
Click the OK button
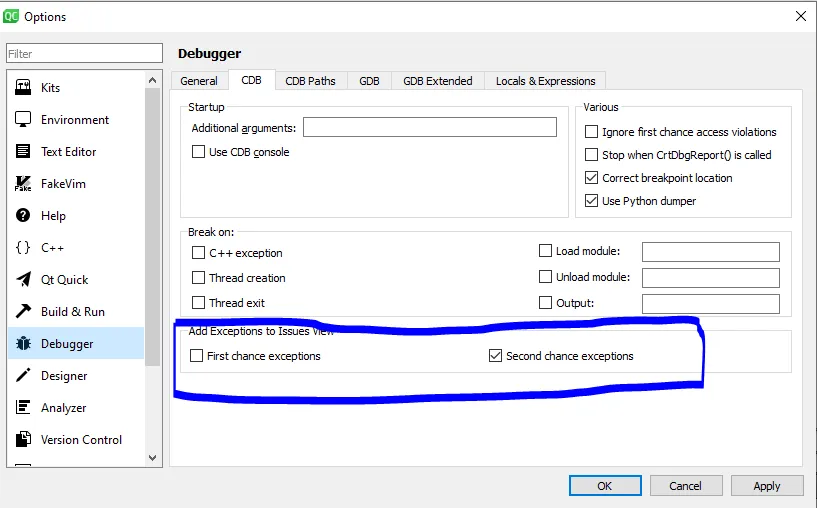[605, 486]
